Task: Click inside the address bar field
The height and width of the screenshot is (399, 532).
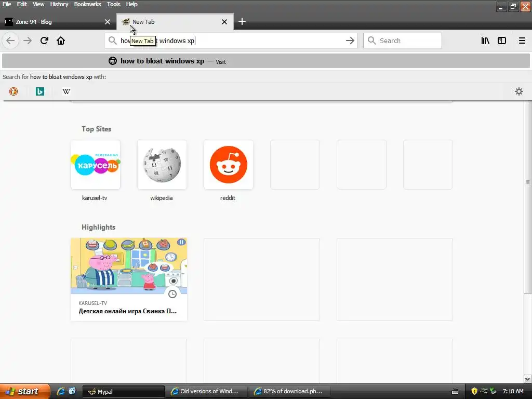Action: tap(231, 41)
